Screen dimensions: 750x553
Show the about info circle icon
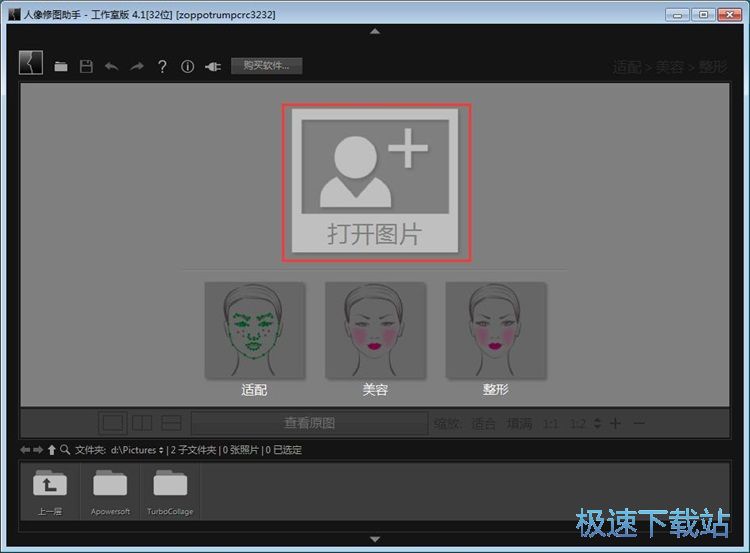pyautogui.click(x=187, y=67)
